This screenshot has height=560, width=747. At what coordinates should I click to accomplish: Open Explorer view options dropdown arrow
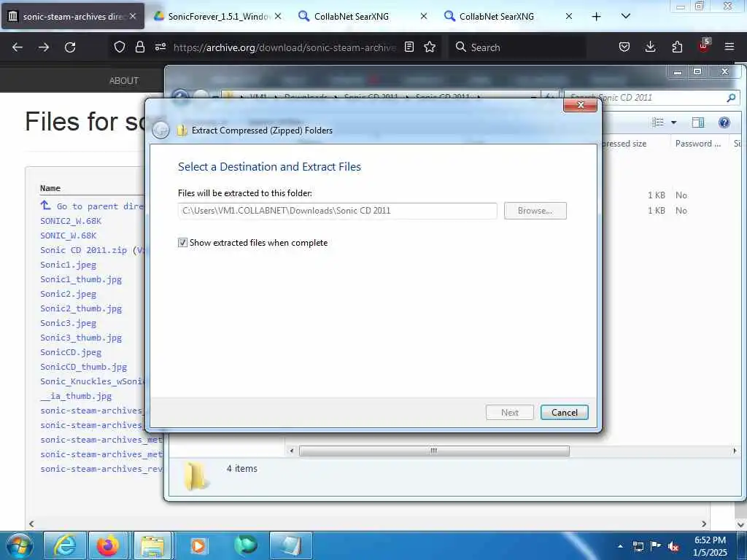(673, 122)
